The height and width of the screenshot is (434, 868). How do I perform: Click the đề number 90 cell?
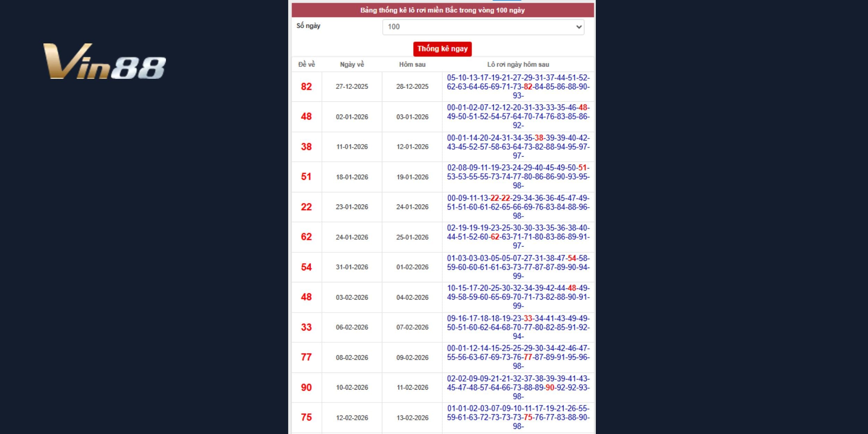click(x=306, y=387)
